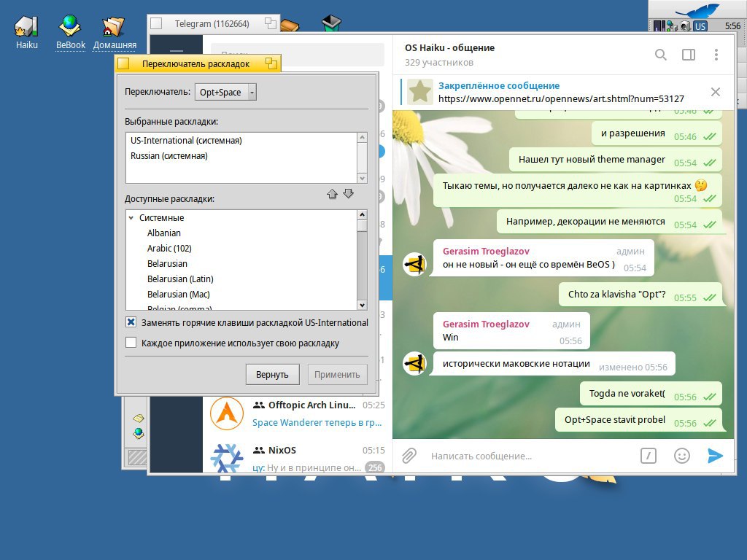Click the zoom button of Переключатель раскладок window

[271, 63]
